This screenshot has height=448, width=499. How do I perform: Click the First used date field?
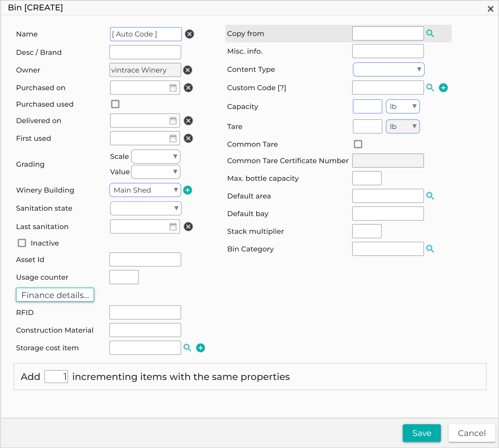tap(145, 138)
